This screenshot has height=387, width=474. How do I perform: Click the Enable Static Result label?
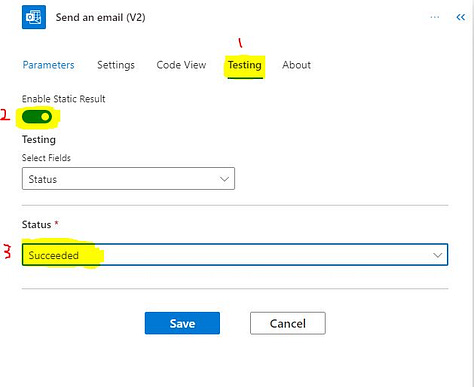click(x=63, y=99)
